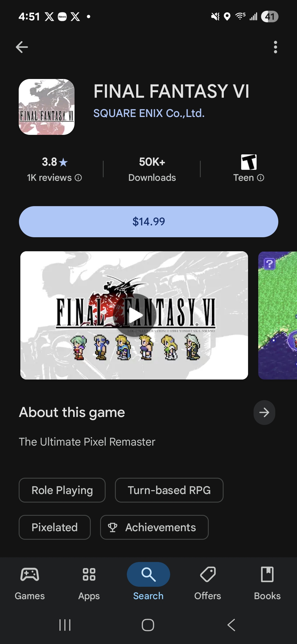Tap the info icon next to 1K reviews
The image size is (297, 644).
[x=78, y=178]
